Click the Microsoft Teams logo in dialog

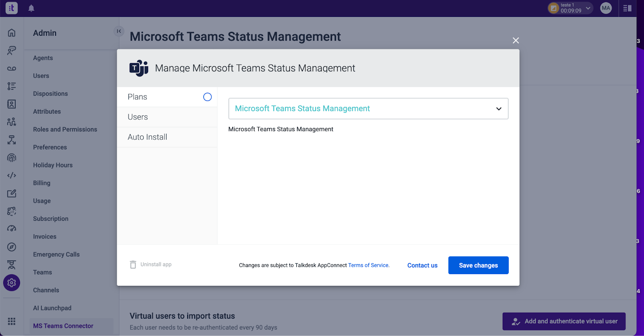point(139,68)
